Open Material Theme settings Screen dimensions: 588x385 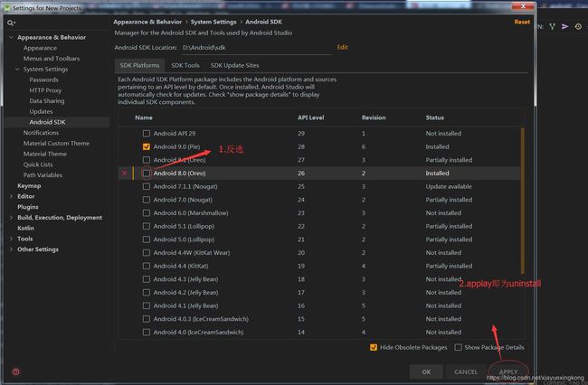(45, 154)
